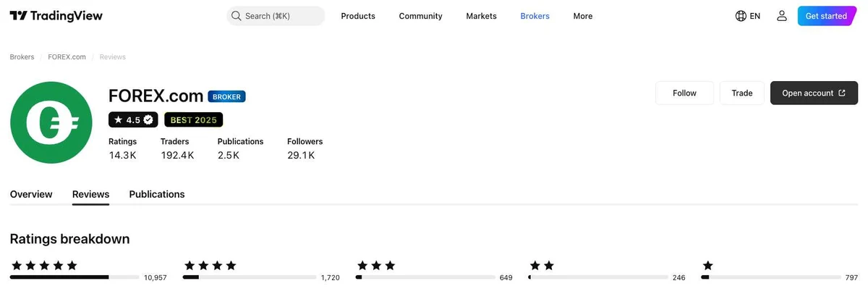This screenshot has width=868, height=294.
Task: Click the FOREX.com page title
Action: (x=156, y=96)
